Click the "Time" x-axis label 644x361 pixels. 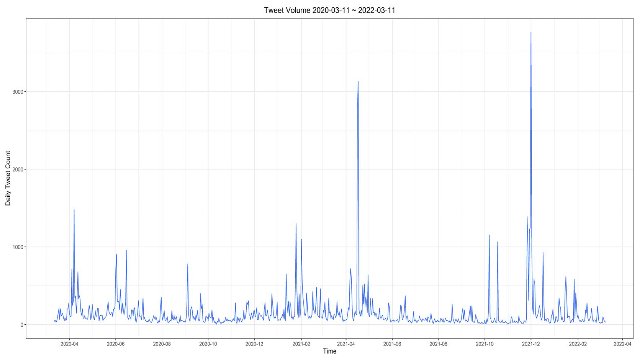pos(330,351)
